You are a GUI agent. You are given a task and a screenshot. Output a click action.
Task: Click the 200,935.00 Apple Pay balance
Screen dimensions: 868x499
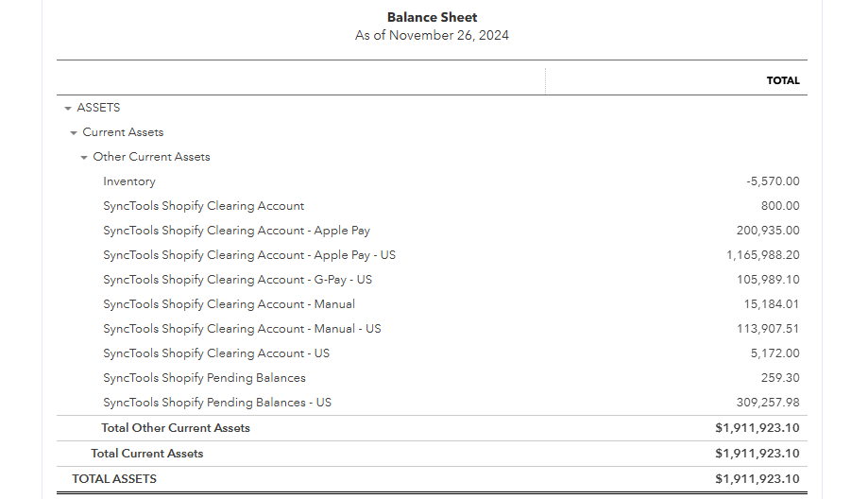(768, 231)
